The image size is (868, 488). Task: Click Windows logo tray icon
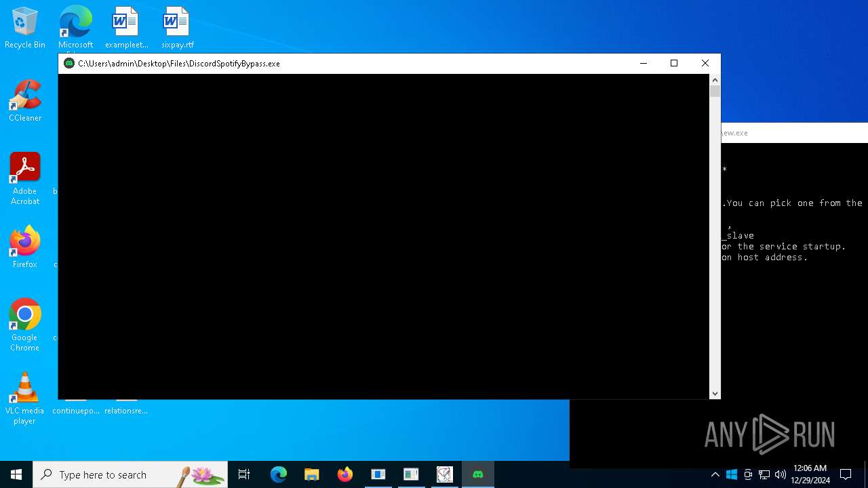tap(732, 474)
